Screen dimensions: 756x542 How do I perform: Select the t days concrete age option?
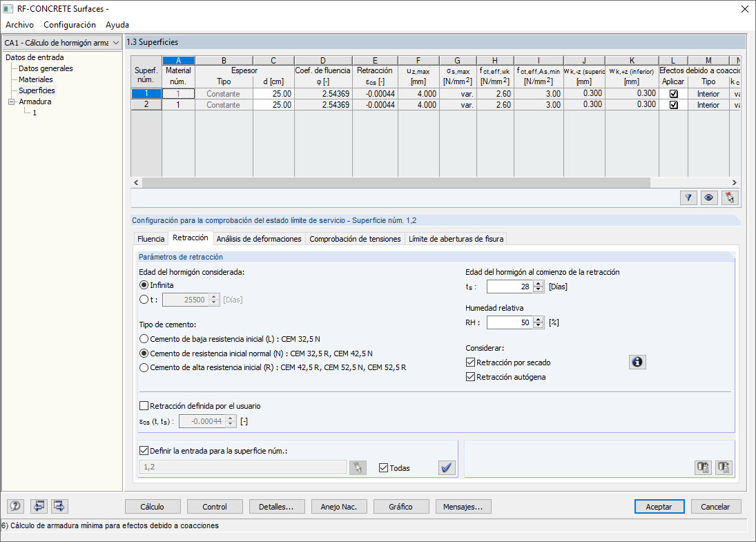click(x=144, y=300)
